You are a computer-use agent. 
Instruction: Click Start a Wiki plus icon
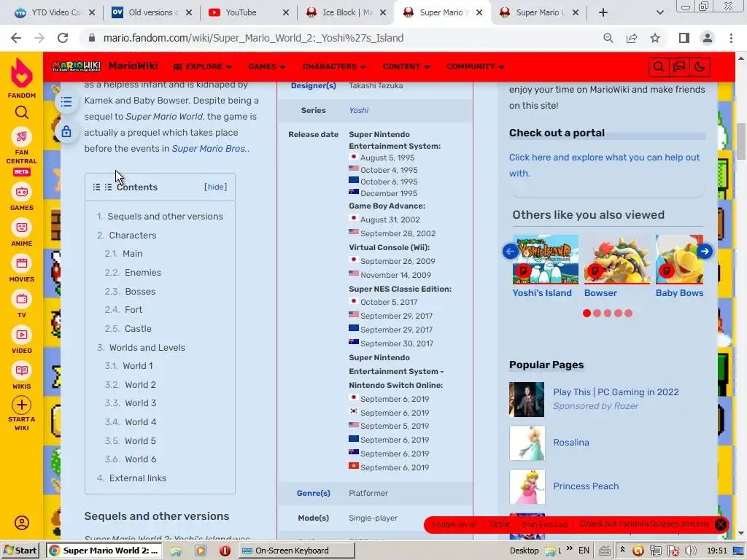pyautogui.click(x=21, y=405)
